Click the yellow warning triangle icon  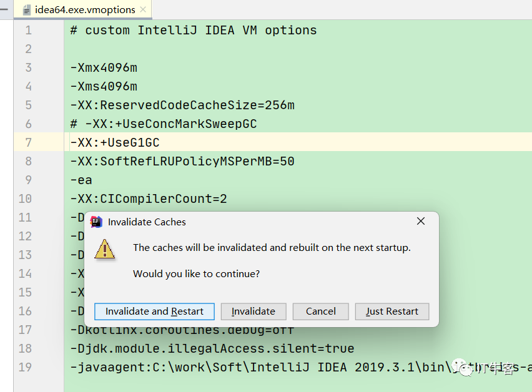click(x=104, y=248)
